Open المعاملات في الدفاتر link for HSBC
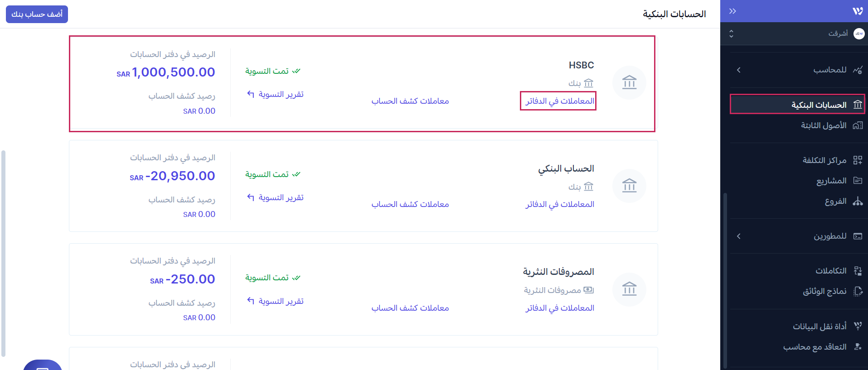This screenshot has width=868, height=370. [559, 101]
